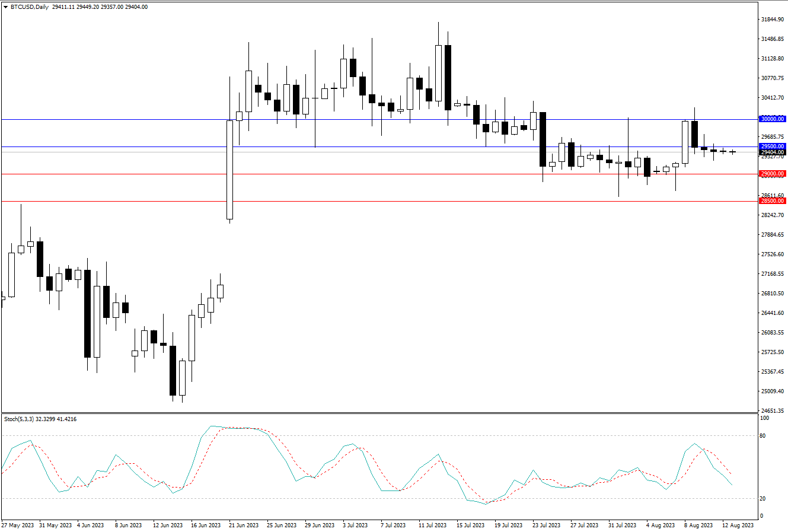Click the 4 Aug 2023 date label
The image size is (788, 532).
661,525
